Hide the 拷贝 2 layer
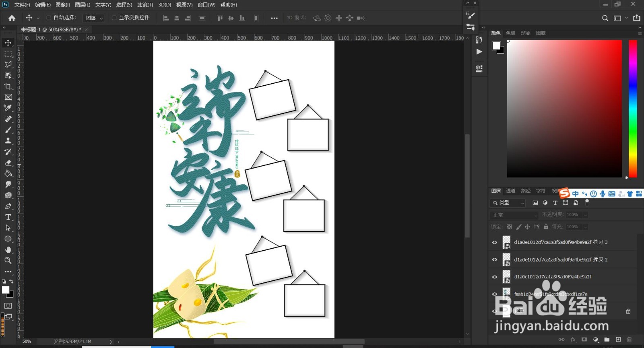644x348 pixels. coord(495,260)
